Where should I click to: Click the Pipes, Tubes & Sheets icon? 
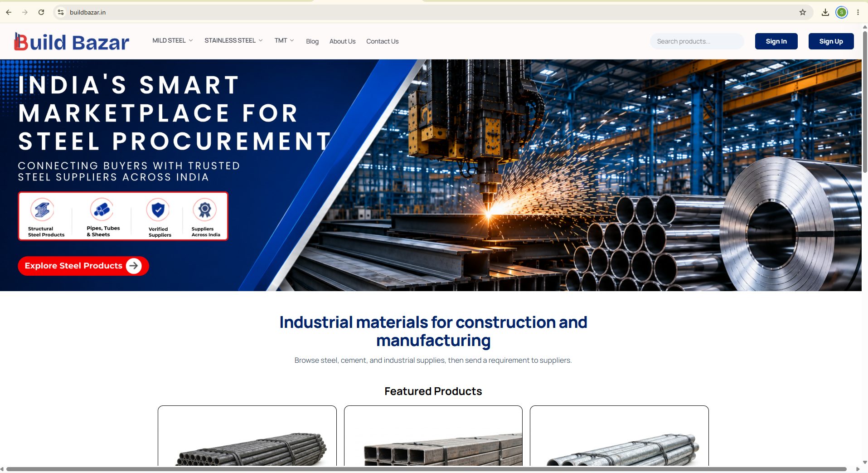coord(102,209)
